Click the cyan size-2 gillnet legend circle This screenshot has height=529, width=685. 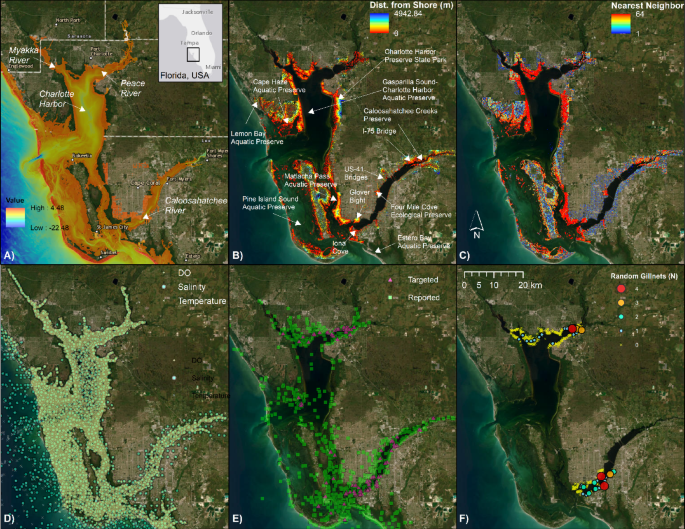coord(621,317)
